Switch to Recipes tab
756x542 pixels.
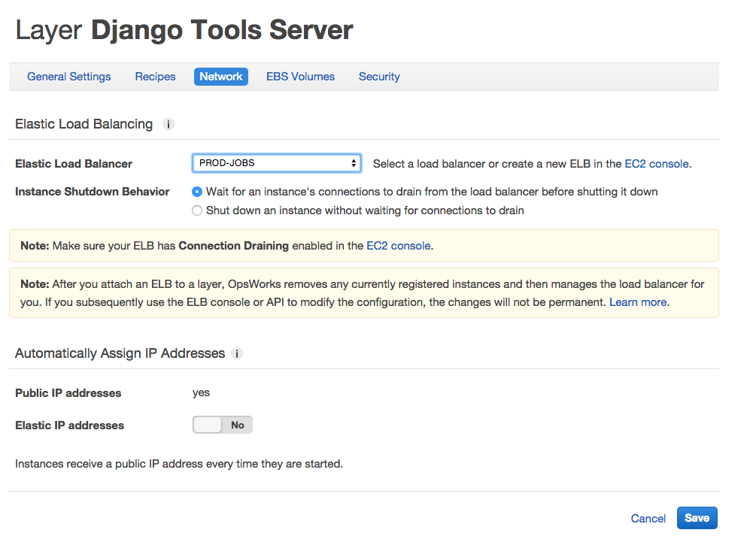(155, 77)
